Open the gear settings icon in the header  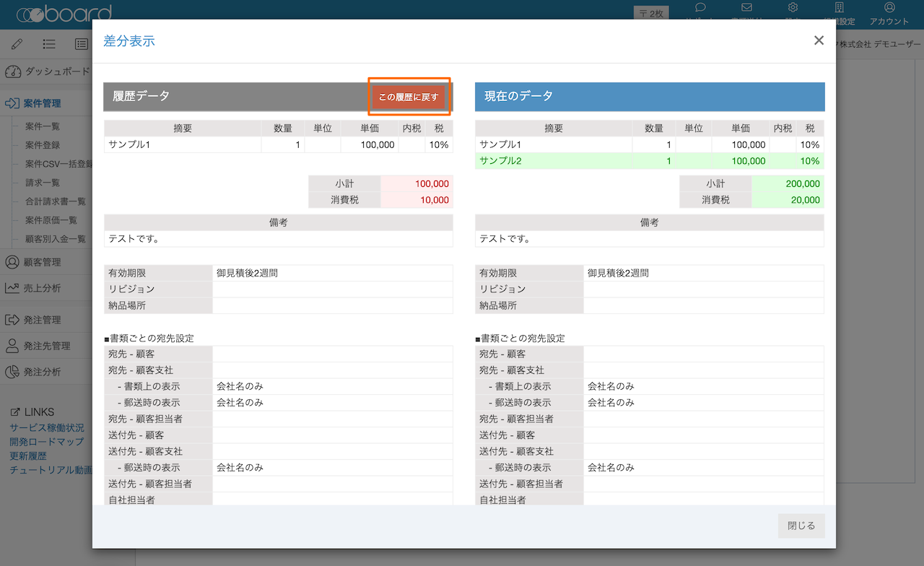[793, 7]
